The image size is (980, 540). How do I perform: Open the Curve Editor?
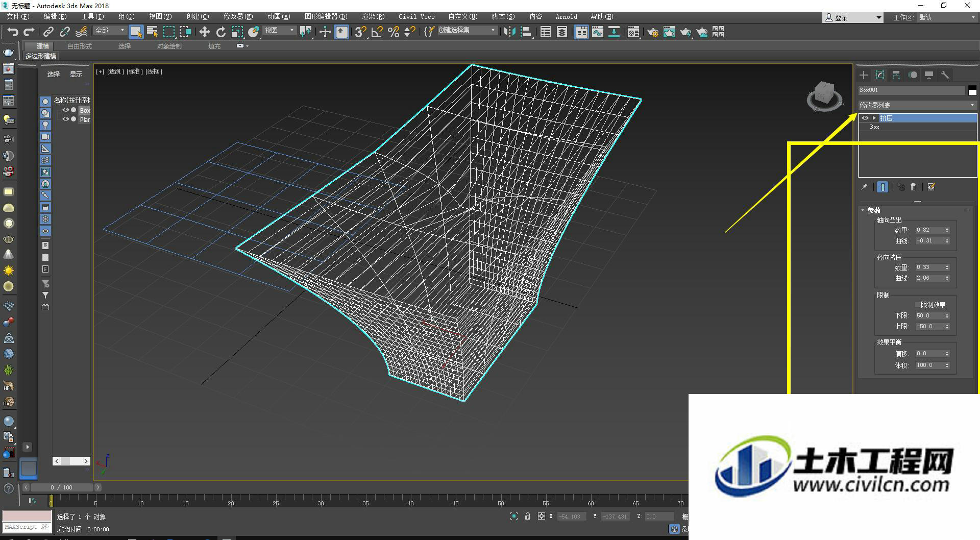pyautogui.click(x=598, y=32)
